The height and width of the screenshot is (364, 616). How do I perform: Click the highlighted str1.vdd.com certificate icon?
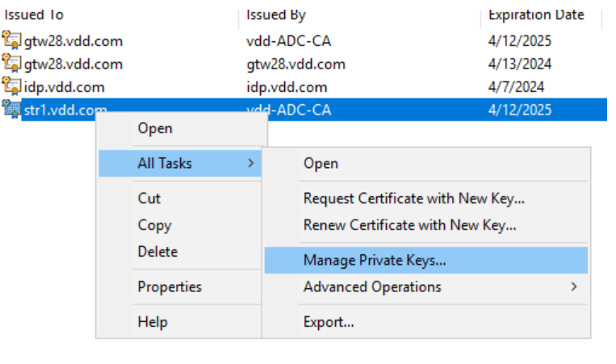coord(11,110)
